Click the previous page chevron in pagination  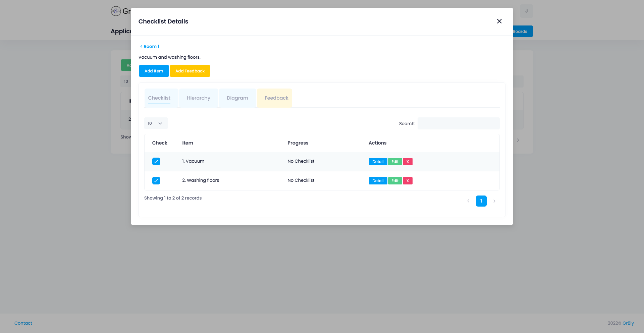tap(468, 201)
